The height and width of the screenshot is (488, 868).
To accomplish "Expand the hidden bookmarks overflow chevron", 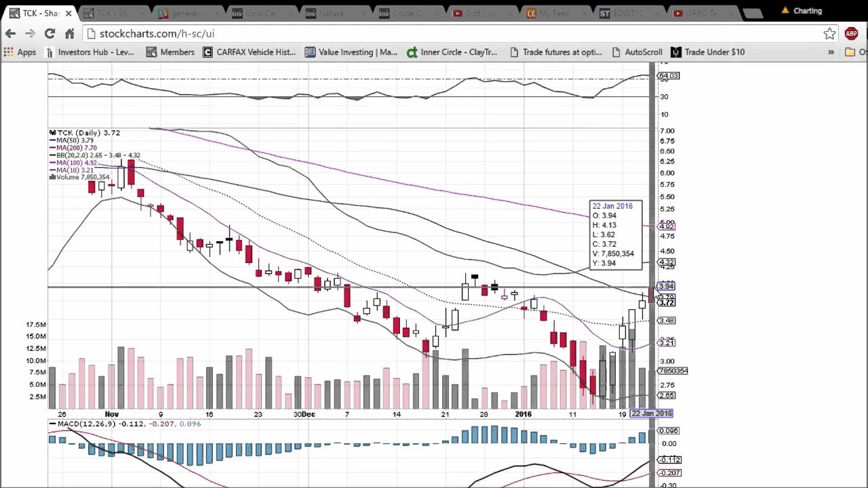I will [x=831, y=52].
